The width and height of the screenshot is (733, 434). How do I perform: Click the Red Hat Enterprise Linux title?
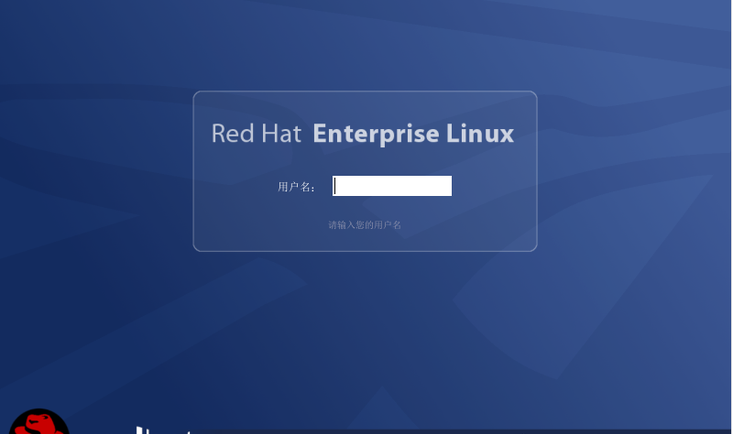point(363,134)
